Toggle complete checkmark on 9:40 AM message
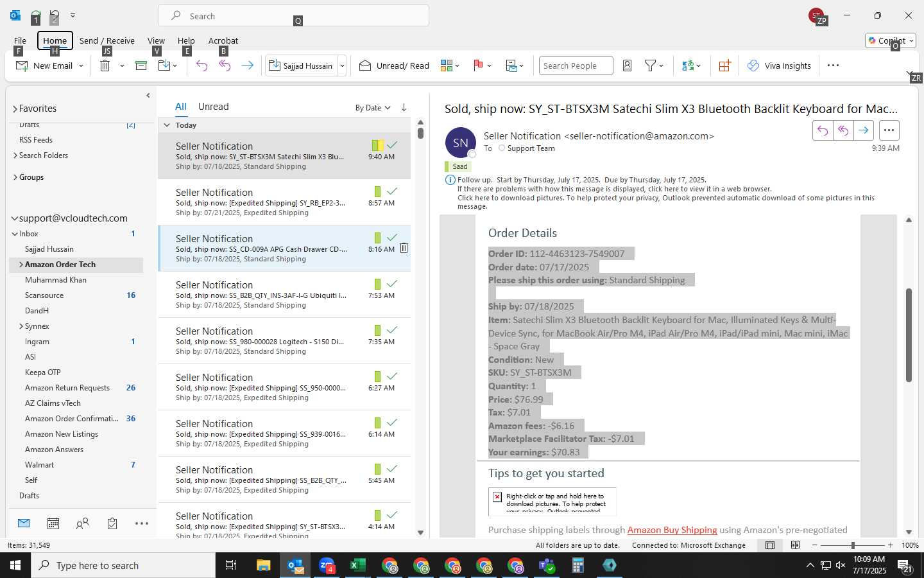 pos(392,145)
